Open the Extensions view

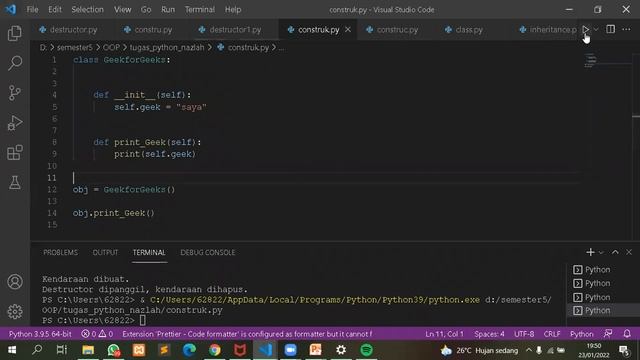(15, 153)
